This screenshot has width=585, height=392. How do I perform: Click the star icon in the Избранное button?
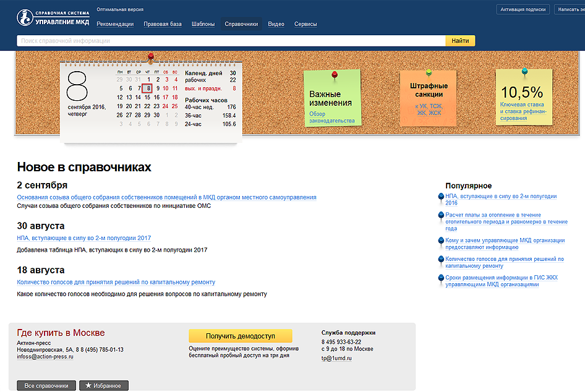(88, 385)
